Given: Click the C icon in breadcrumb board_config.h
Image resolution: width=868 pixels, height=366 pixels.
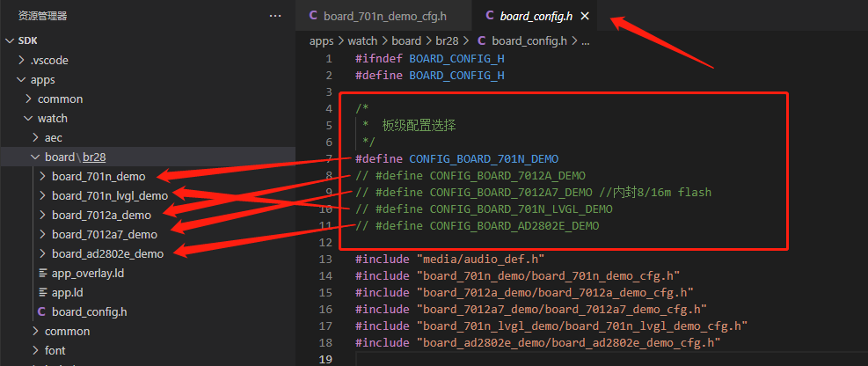Looking at the screenshot, I should click(x=481, y=40).
